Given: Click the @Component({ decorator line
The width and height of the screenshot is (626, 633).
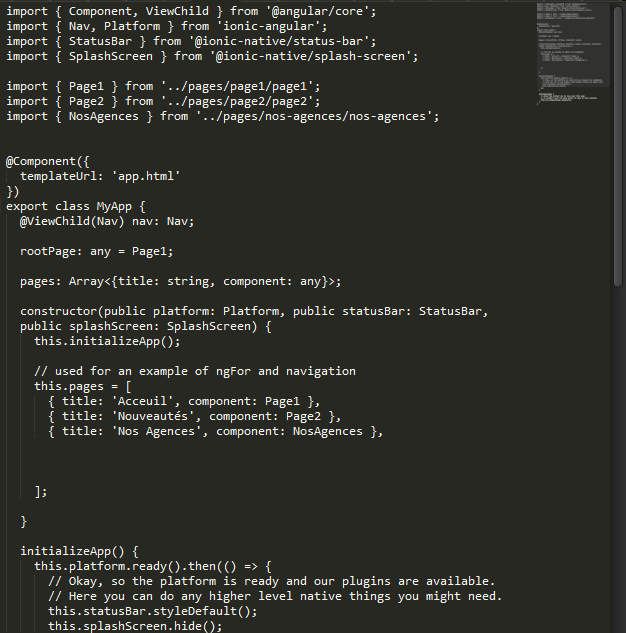Looking at the screenshot, I should point(48,161).
